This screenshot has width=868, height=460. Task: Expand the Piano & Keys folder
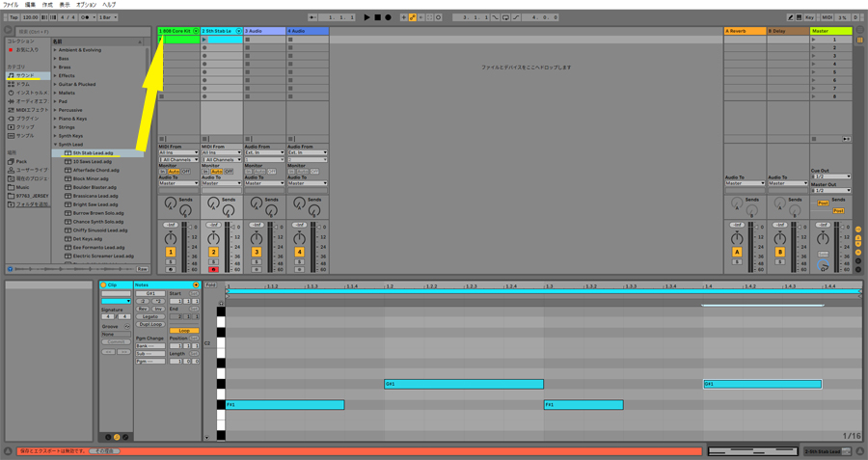[x=55, y=119]
